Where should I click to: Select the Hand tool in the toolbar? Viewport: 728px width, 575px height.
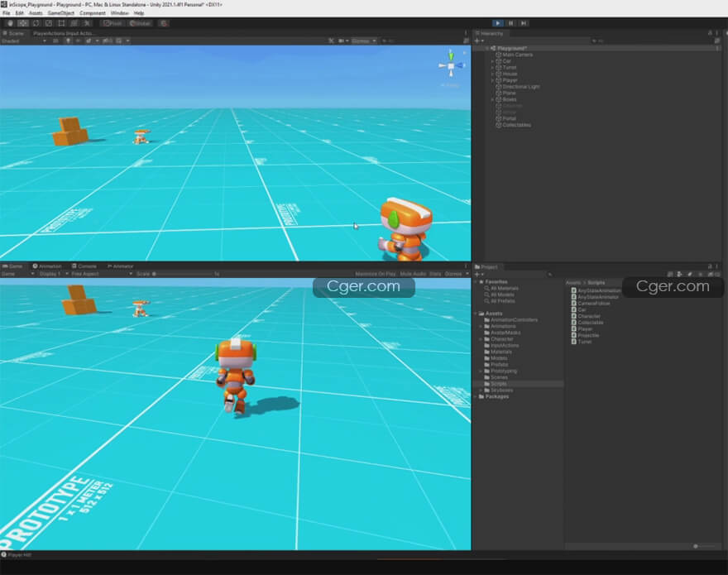tap(9, 23)
